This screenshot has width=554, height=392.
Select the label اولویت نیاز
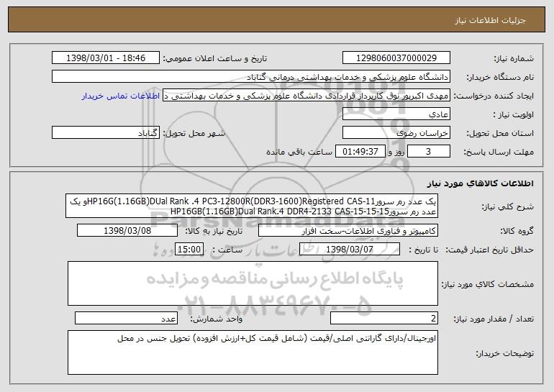514,114
